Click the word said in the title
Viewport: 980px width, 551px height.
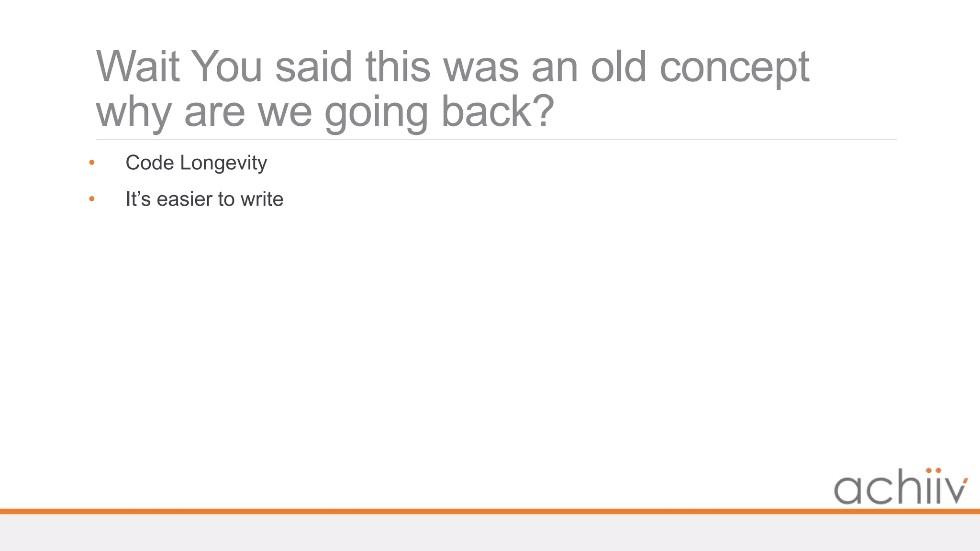pyautogui.click(x=314, y=67)
